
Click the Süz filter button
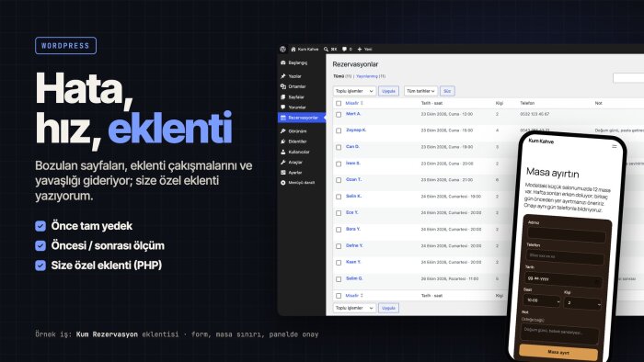pos(447,91)
